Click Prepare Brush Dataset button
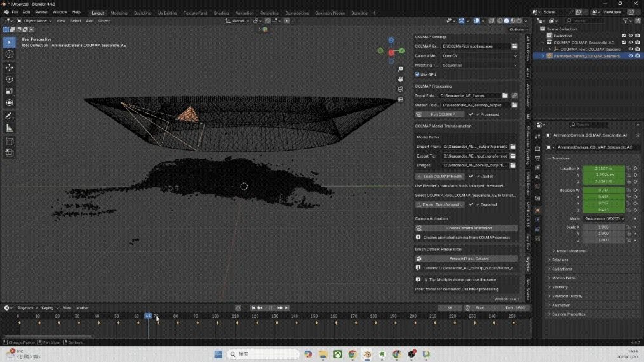Image resolution: width=644 pixels, height=362 pixels. point(466,259)
